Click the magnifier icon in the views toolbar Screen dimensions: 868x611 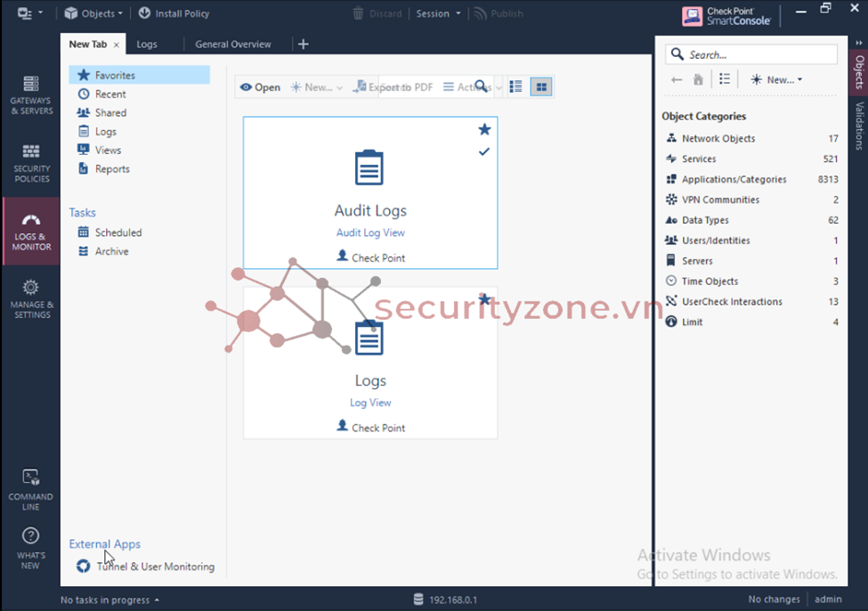pyautogui.click(x=482, y=86)
